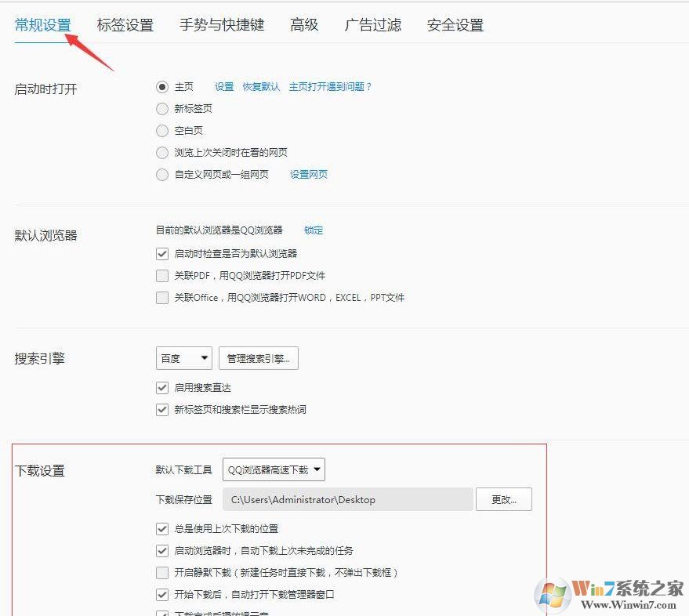Open the 百度 search engine dropdown
Screen dimensions: 689x616
(x=183, y=358)
